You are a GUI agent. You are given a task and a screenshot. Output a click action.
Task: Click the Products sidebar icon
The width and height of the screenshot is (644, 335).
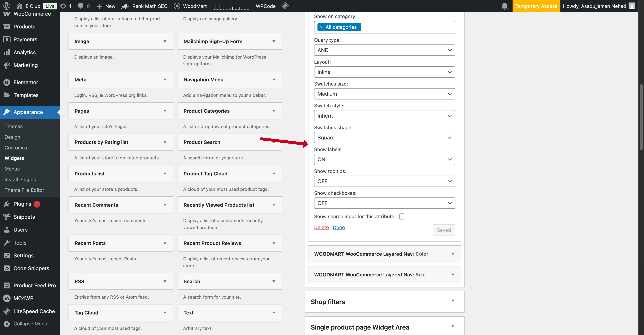pos(7,27)
